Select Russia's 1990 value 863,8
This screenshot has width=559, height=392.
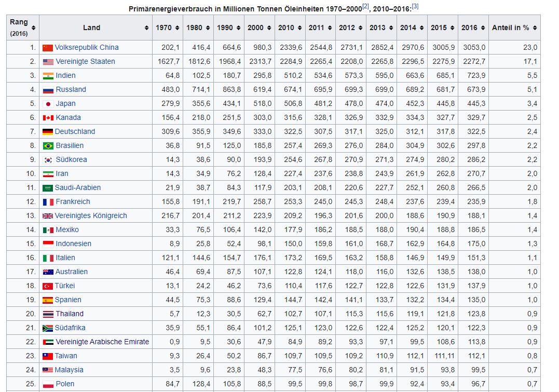coord(231,89)
